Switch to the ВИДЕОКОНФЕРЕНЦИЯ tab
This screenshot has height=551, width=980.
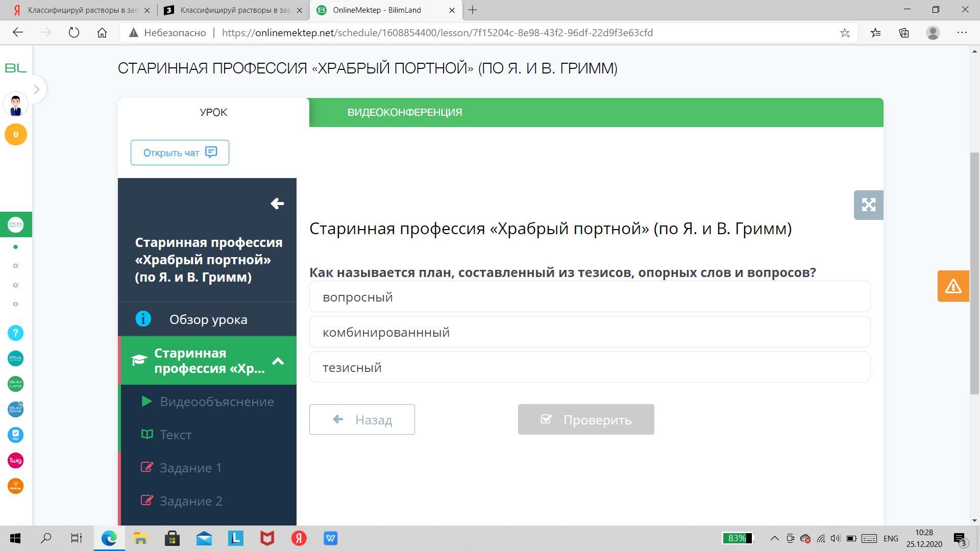pos(404,112)
